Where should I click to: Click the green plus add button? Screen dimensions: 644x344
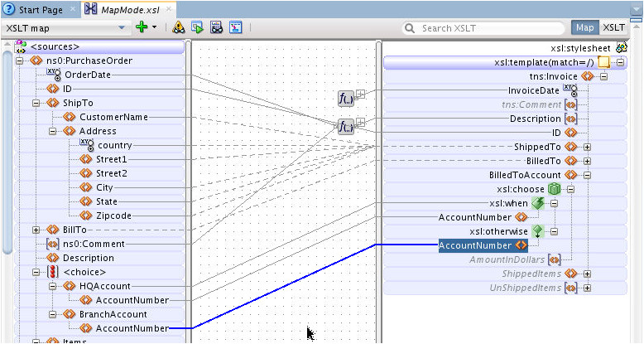pyautogui.click(x=141, y=27)
